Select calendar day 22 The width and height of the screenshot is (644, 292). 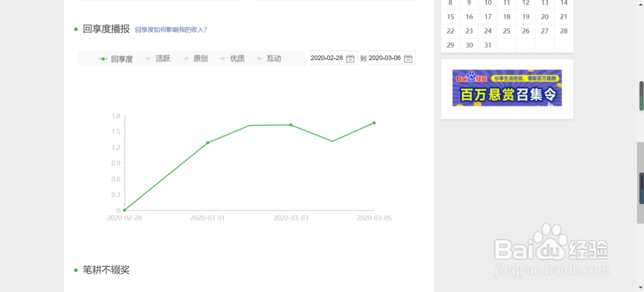point(451,31)
